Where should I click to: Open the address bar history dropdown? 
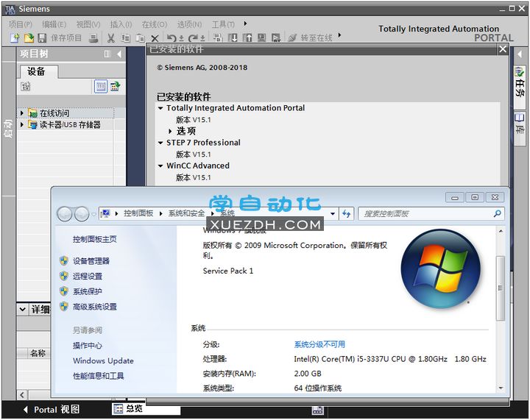click(333, 213)
